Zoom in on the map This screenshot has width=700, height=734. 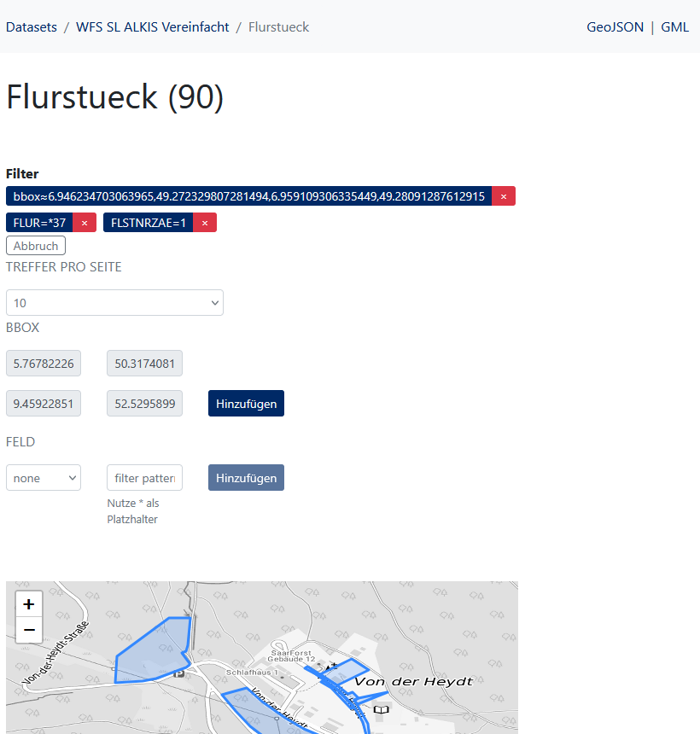pos(29,604)
